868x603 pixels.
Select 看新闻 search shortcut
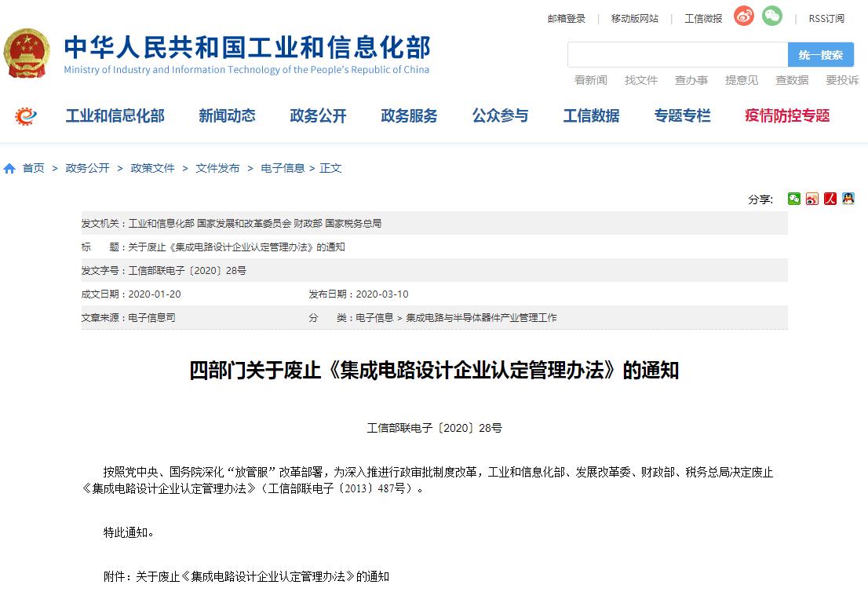[591, 80]
